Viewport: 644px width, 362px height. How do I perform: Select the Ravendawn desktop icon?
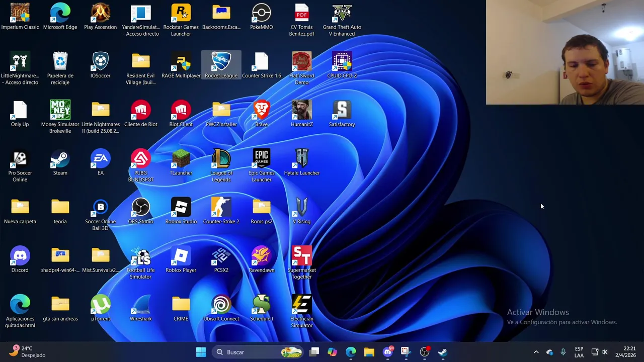tap(262, 259)
